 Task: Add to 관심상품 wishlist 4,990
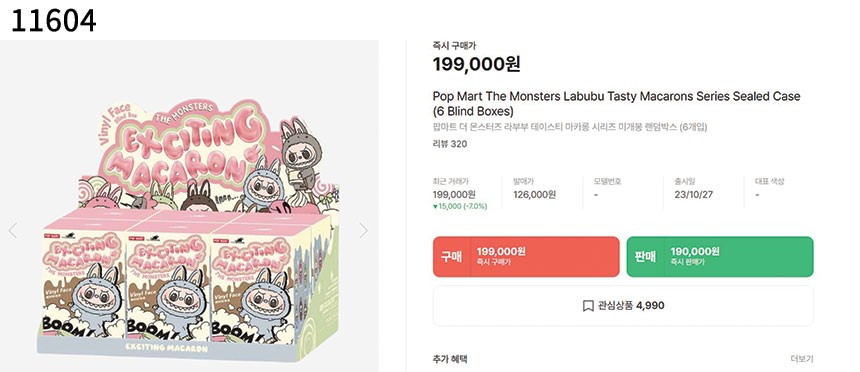tap(623, 306)
